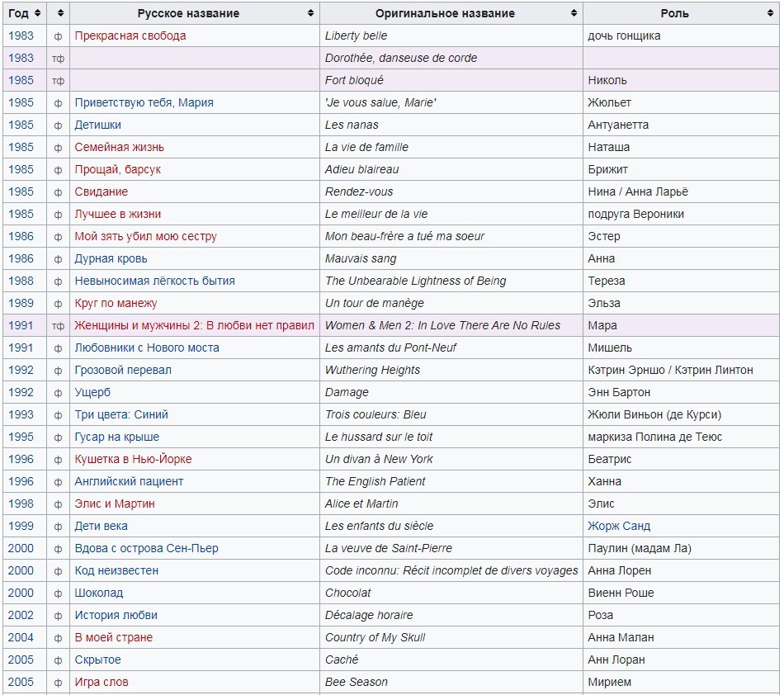This screenshot has width=784, height=695.
Task: Click the Английский пациент link
Action: coord(129,481)
